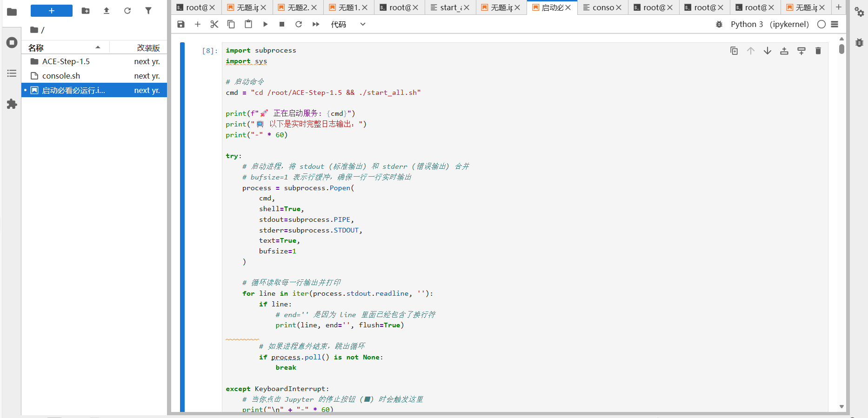This screenshot has width=868, height=418.
Task: Save the notebook with the disk icon
Action: 181,24
